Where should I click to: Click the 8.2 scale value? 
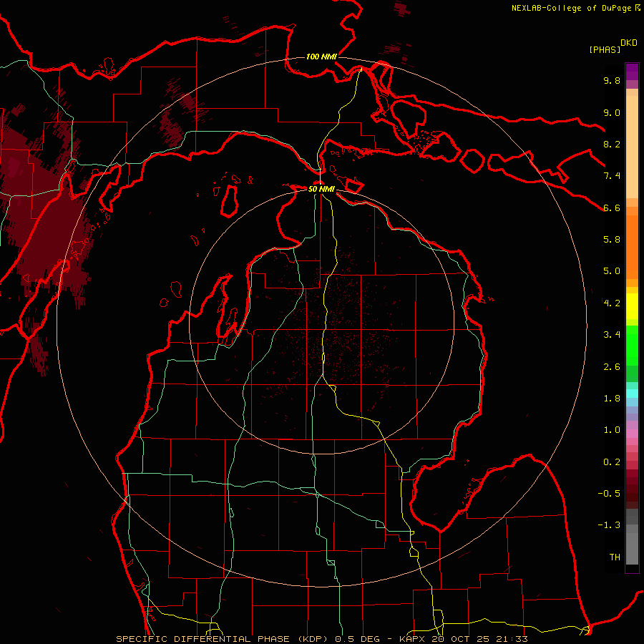[x=612, y=144]
